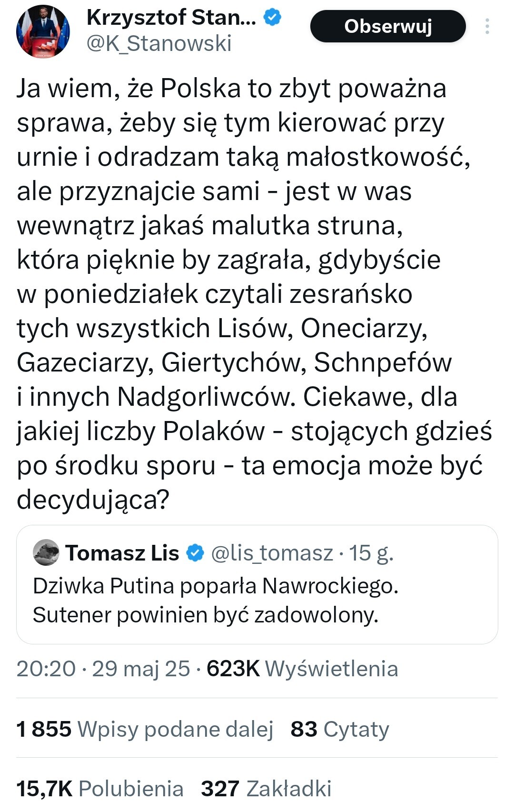
Task: View the 623K Wyświetlenia count
Action: 303,669
